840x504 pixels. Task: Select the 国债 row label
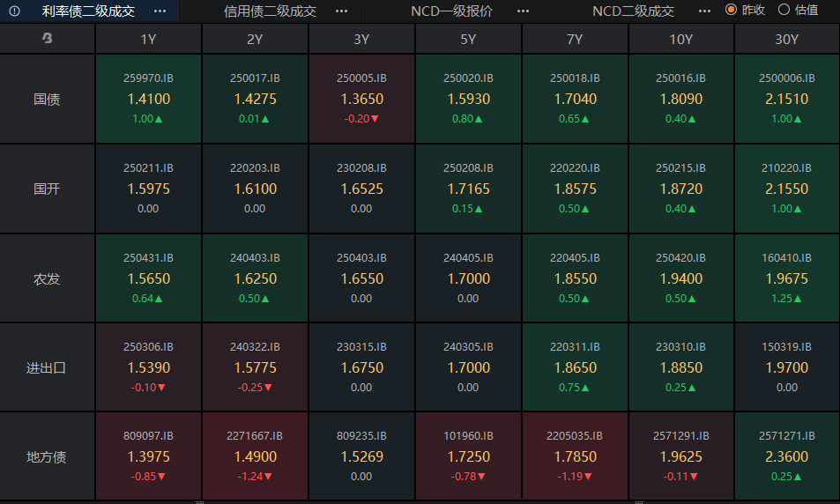[47, 99]
